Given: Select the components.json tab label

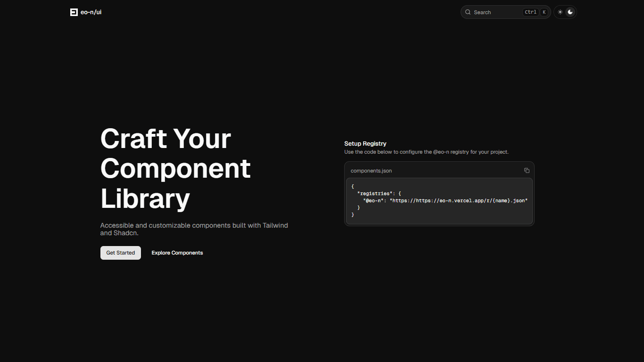Looking at the screenshot, I should 371,170.
